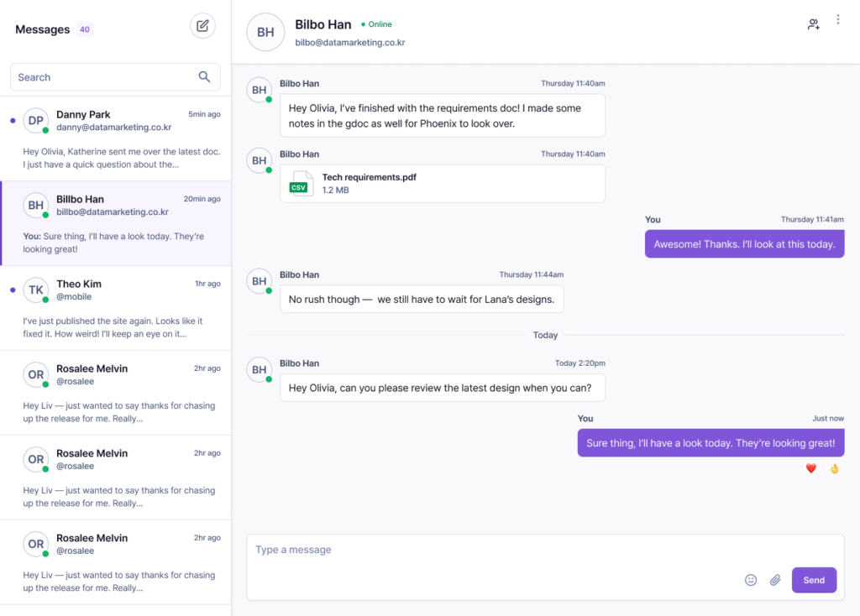Select the Billbo Han conversation

point(116,223)
